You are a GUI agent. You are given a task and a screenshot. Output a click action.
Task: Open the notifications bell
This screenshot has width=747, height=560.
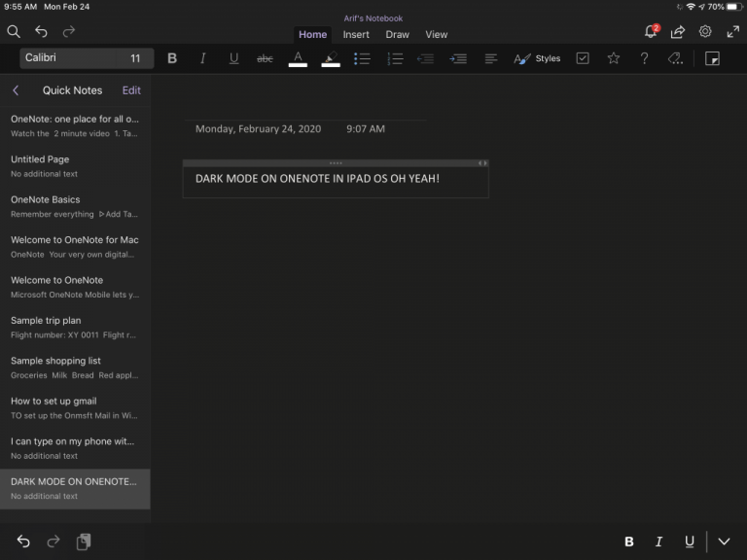[x=652, y=31]
